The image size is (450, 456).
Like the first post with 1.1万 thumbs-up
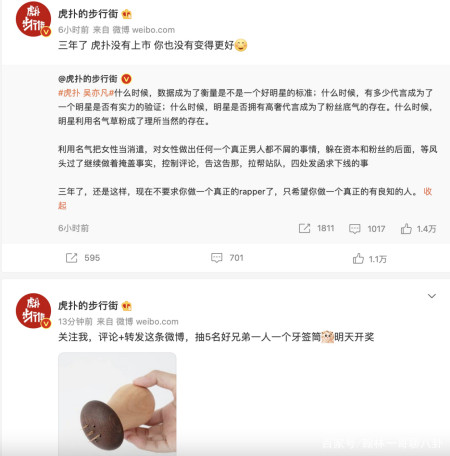click(x=358, y=258)
